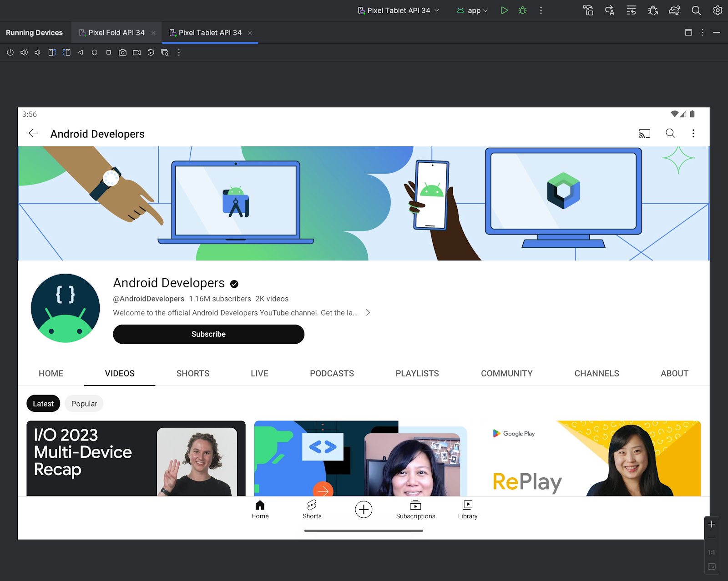This screenshot has width=728, height=581.
Task: Select the Latest filter chip
Action: click(43, 404)
